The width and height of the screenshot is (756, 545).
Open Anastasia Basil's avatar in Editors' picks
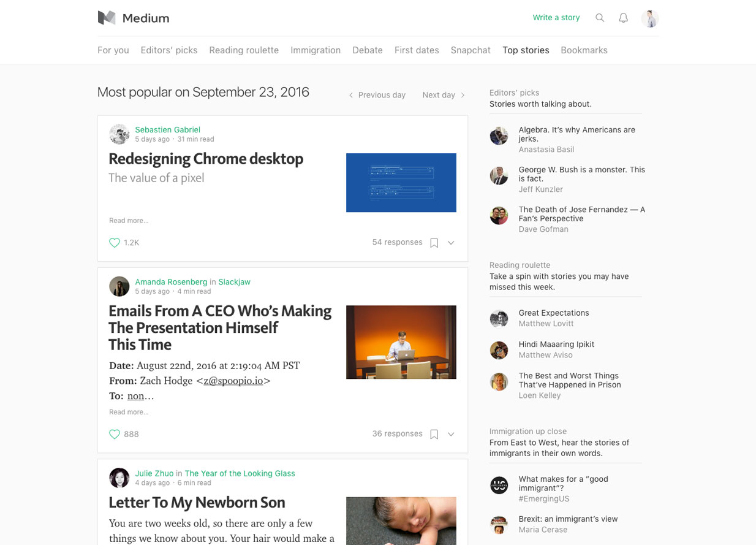click(x=499, y=136)
